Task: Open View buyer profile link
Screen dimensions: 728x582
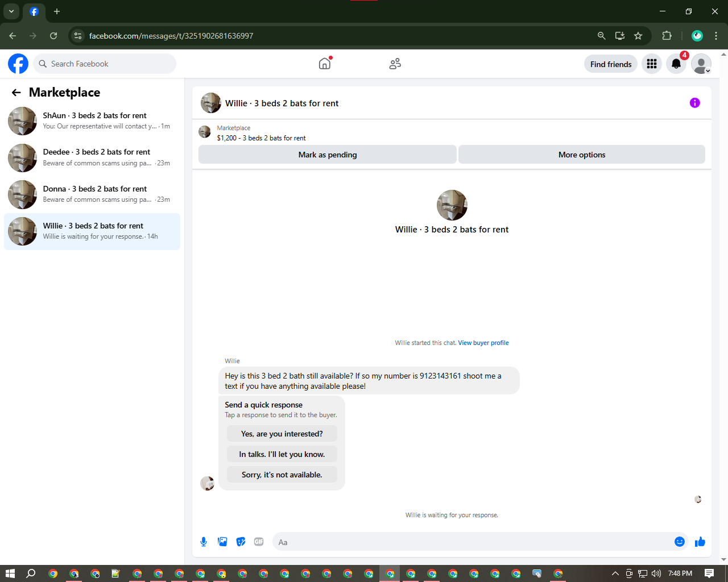Action: [483, 343]
